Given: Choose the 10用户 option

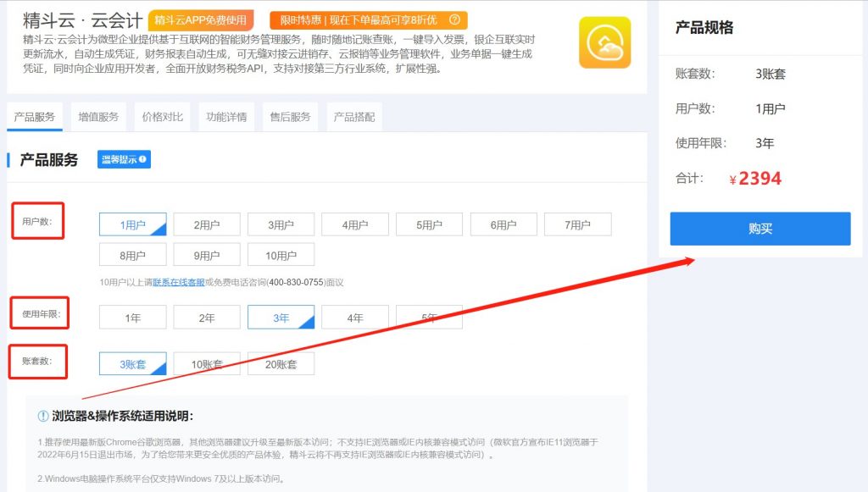Looking at the screenshot, I should tap(281, 255).
